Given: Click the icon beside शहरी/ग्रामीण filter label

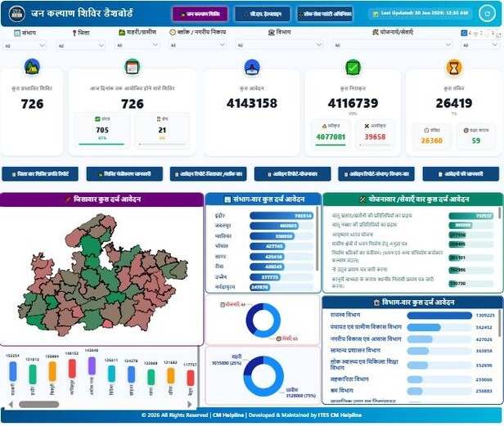Looking at the screenshot, I should (122, 33).
